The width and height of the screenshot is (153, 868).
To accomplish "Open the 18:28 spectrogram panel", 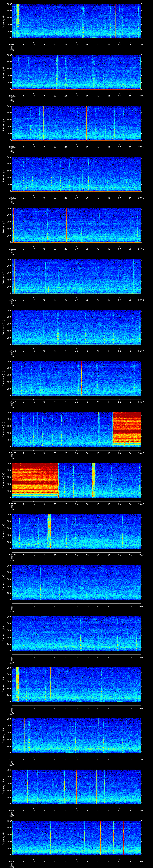I will click(76, 633).
